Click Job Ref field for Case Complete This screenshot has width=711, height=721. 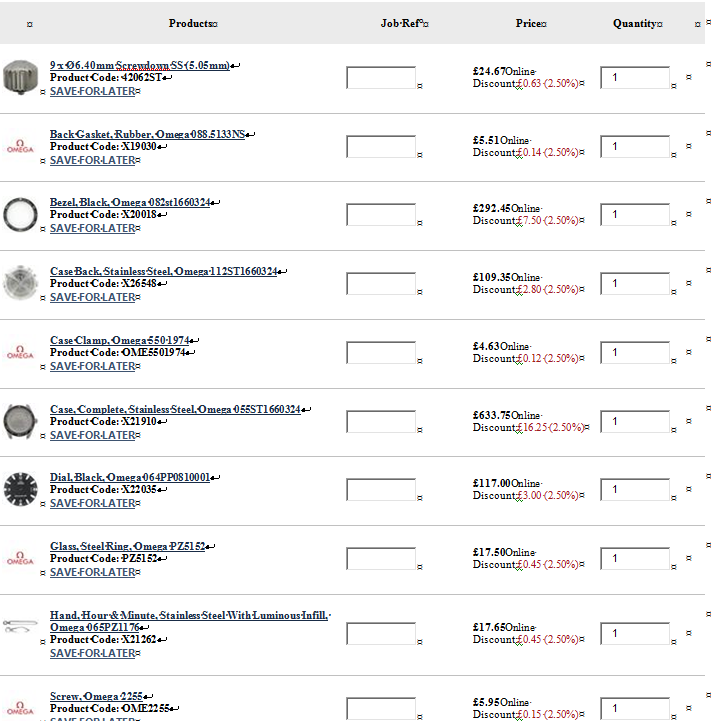coord(380,422)
